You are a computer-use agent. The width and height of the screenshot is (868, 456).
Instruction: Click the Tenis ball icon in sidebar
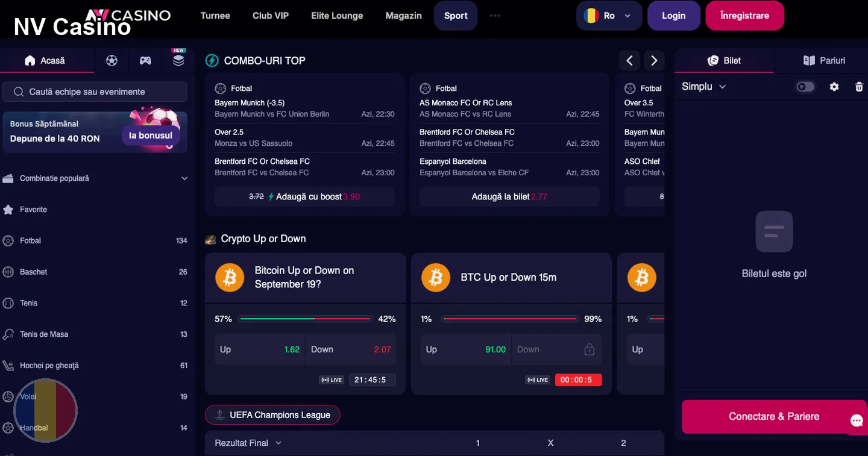click(8, 303)
